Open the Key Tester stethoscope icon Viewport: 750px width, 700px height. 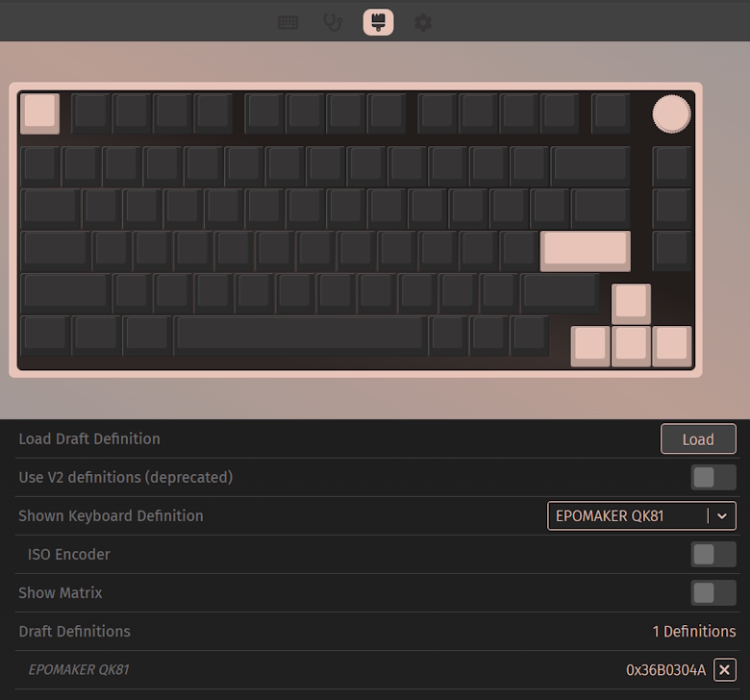click(x=333, y=22)
